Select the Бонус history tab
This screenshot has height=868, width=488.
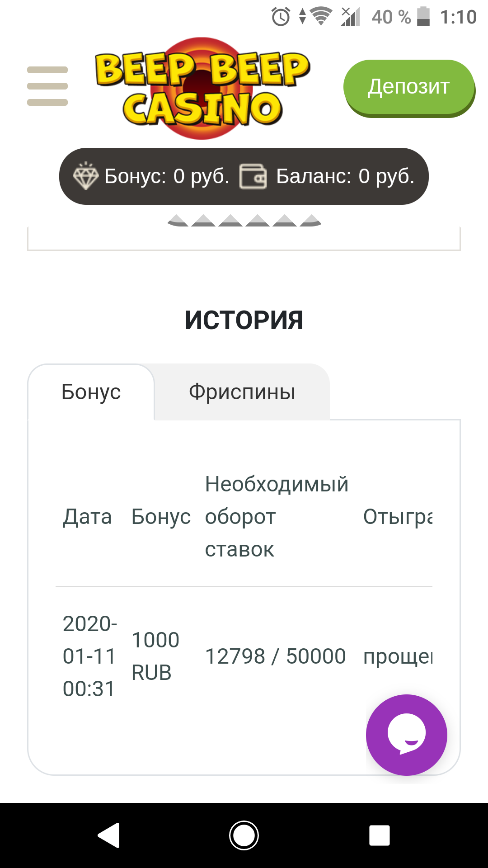91,392
